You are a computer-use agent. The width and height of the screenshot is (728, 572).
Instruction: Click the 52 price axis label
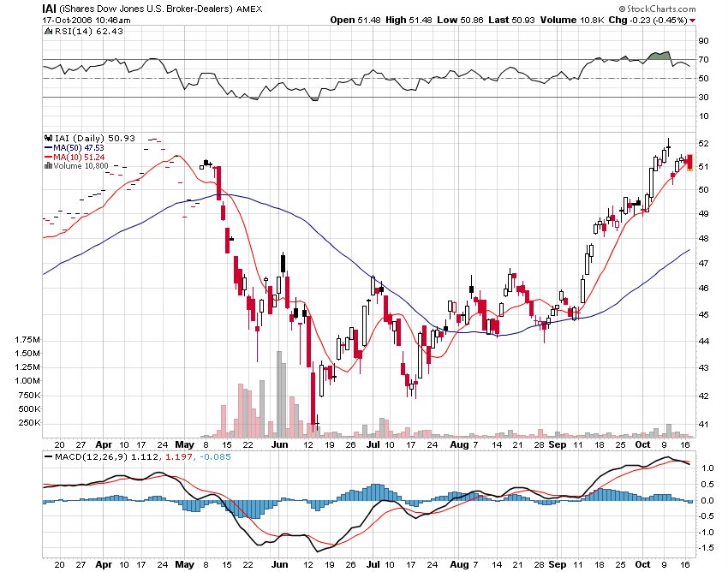pos(703,144)
